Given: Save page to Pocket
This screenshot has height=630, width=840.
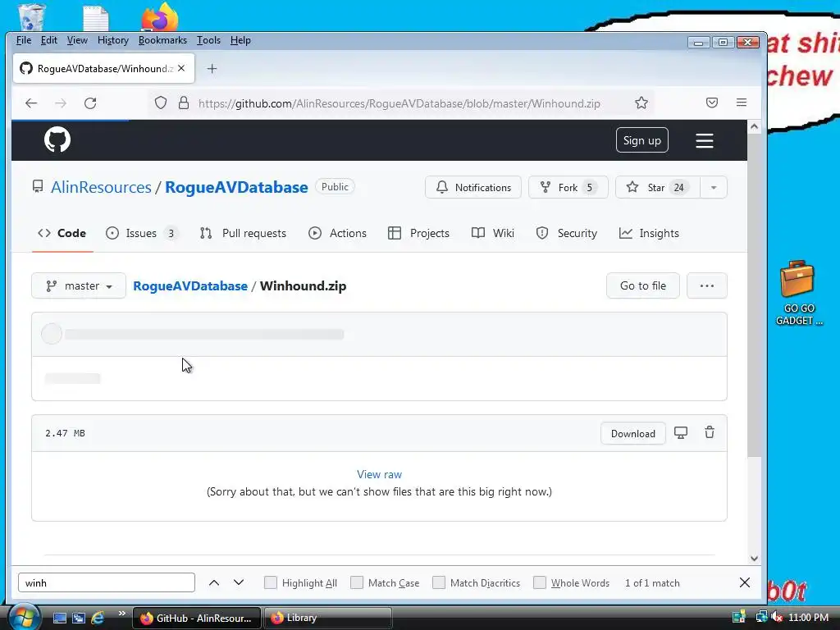Looking at the screenshot, I should tap(711, 103).
